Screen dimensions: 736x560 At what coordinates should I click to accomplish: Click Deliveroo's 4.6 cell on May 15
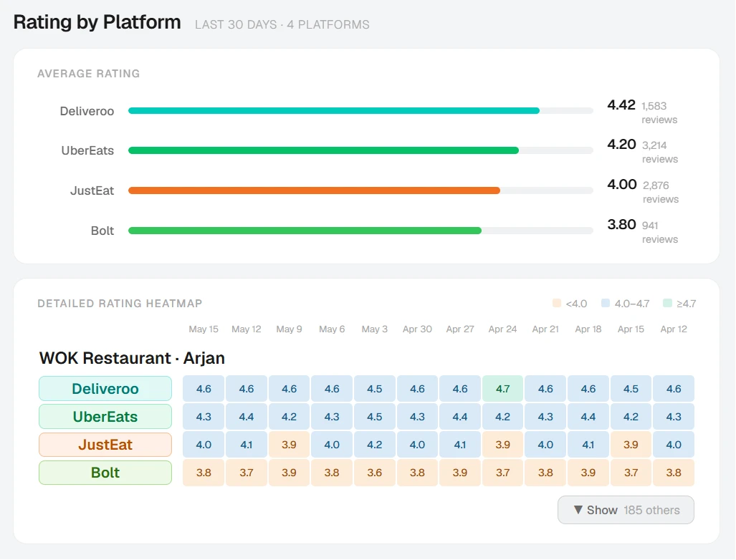coord(204,388)
